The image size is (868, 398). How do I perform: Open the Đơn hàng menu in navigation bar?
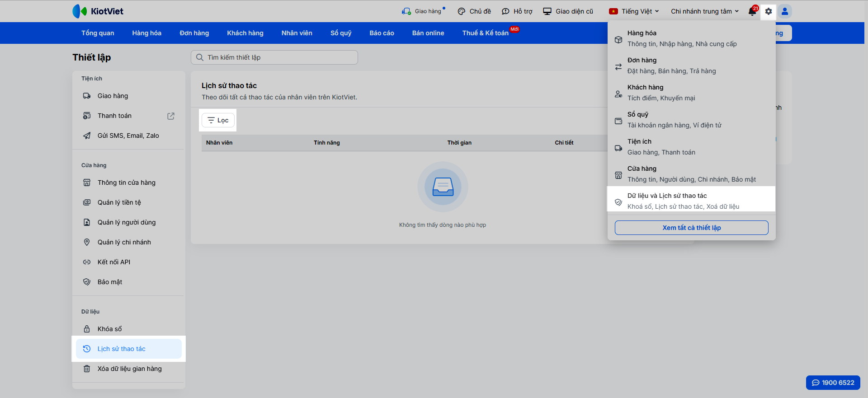click(194, 33)
